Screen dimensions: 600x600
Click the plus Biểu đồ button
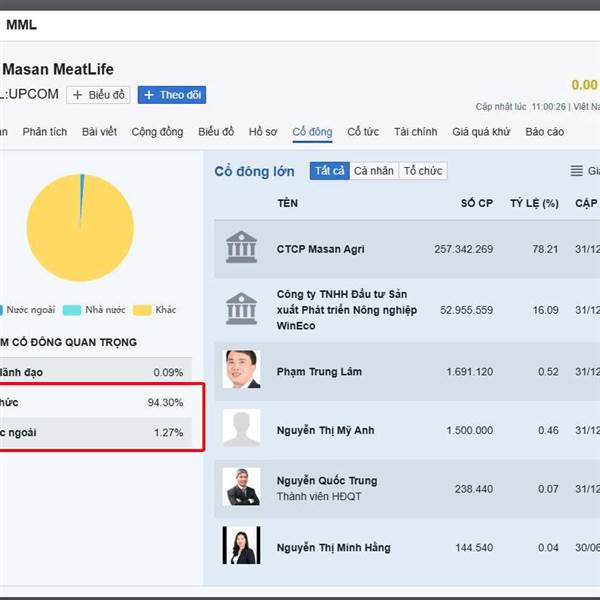pos(98,95)
